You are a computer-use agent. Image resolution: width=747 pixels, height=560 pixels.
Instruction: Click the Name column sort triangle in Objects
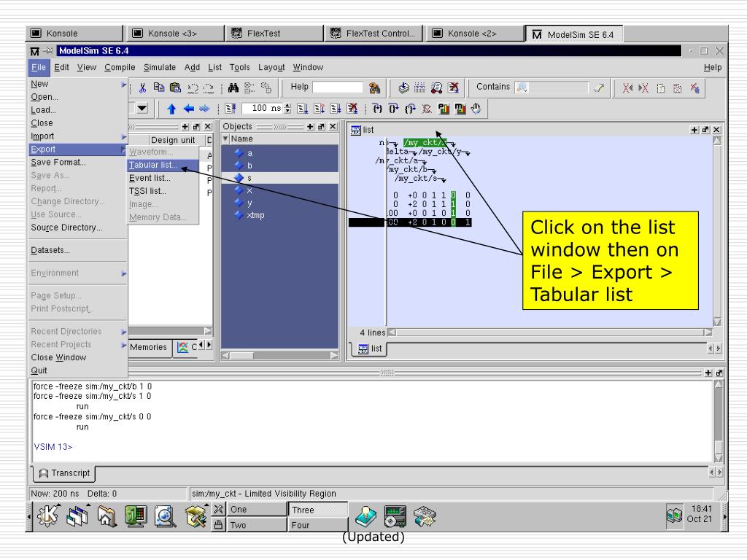pyautogui.click(x=226, y=139)
